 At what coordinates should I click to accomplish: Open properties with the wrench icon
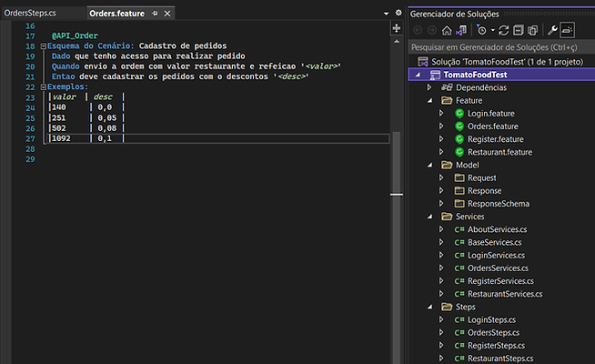552,30
